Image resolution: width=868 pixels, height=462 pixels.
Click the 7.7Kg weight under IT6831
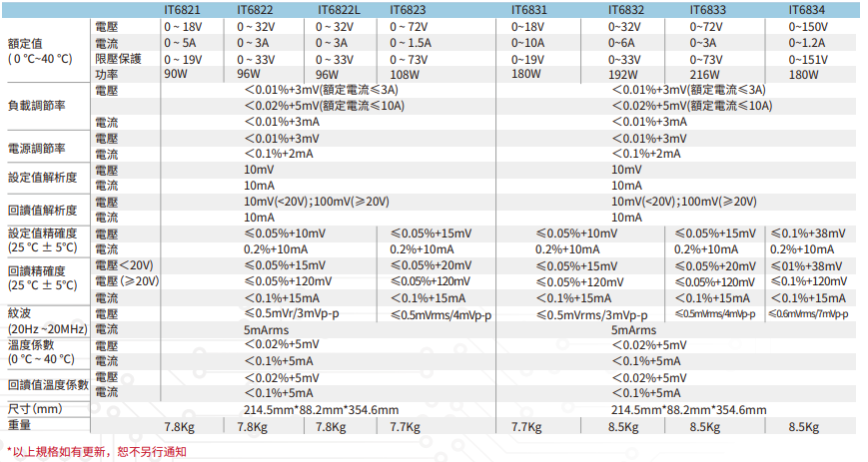pos(525,427)
